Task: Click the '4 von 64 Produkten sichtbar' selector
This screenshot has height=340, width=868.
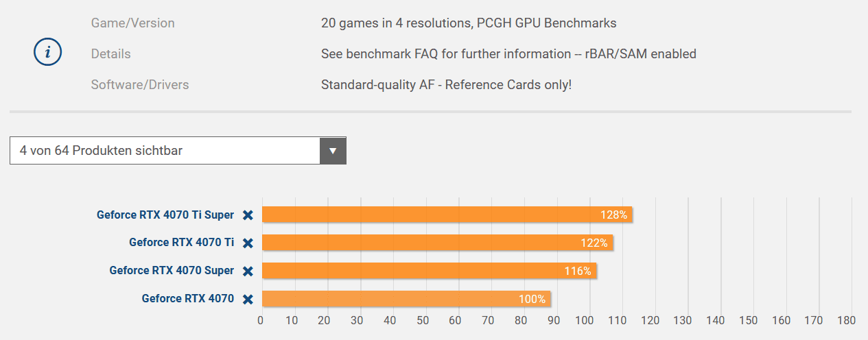Action: [x=165, y=151]
